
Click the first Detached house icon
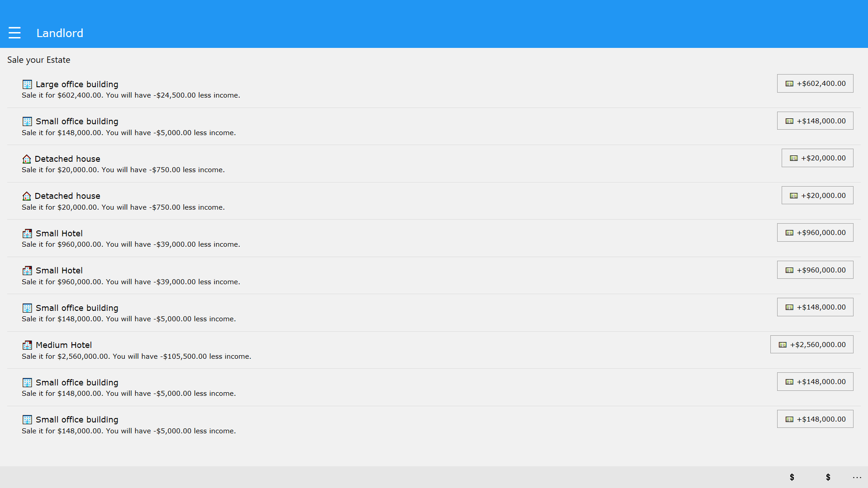click(27, 159)
